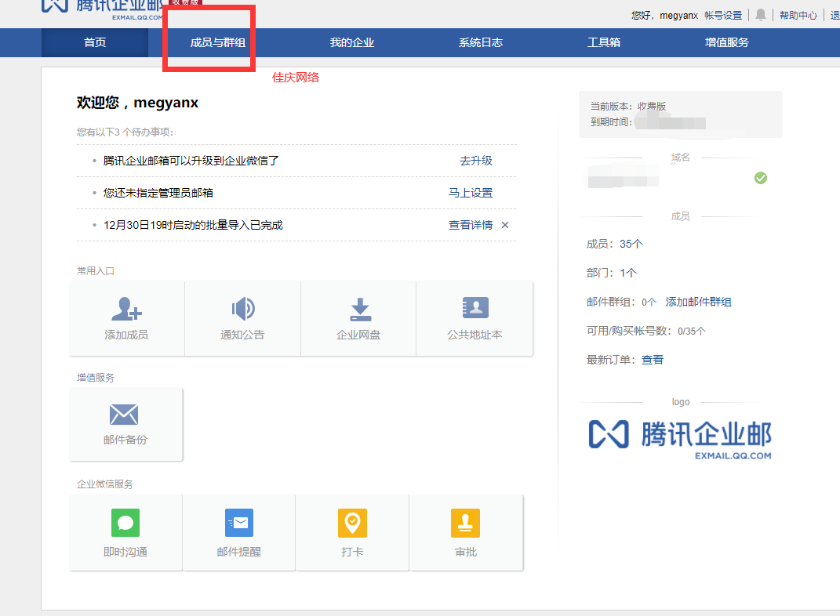This screenshot has width=840, height=616.
Task: Click the 欢迎您，megyanx heading
Action: [x=138, y=102]
